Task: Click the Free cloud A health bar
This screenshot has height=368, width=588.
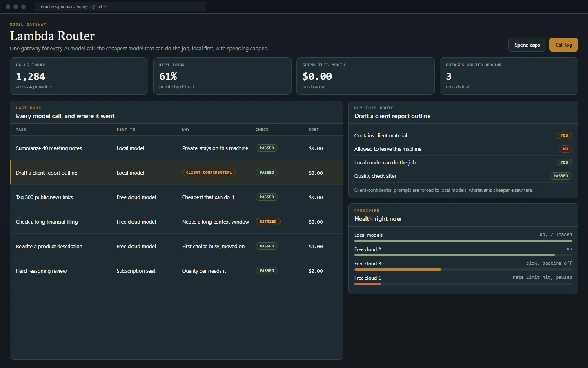Action: tap(463, 255)
